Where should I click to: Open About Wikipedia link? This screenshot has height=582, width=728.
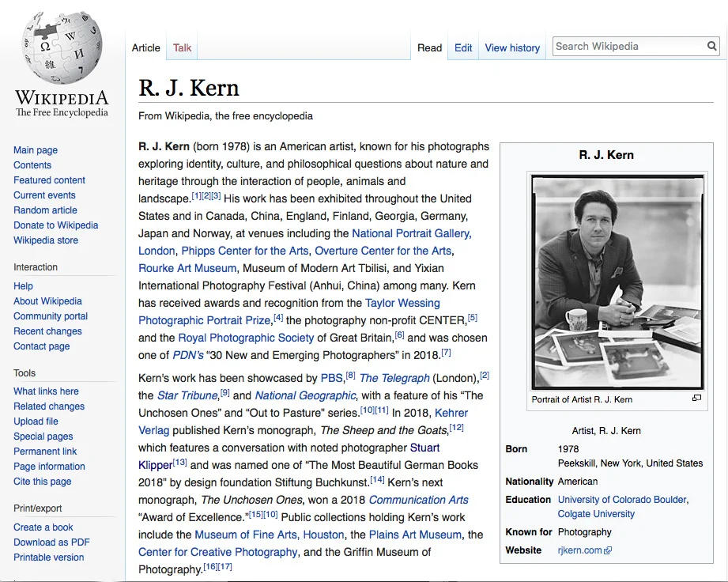pos(47,301)
